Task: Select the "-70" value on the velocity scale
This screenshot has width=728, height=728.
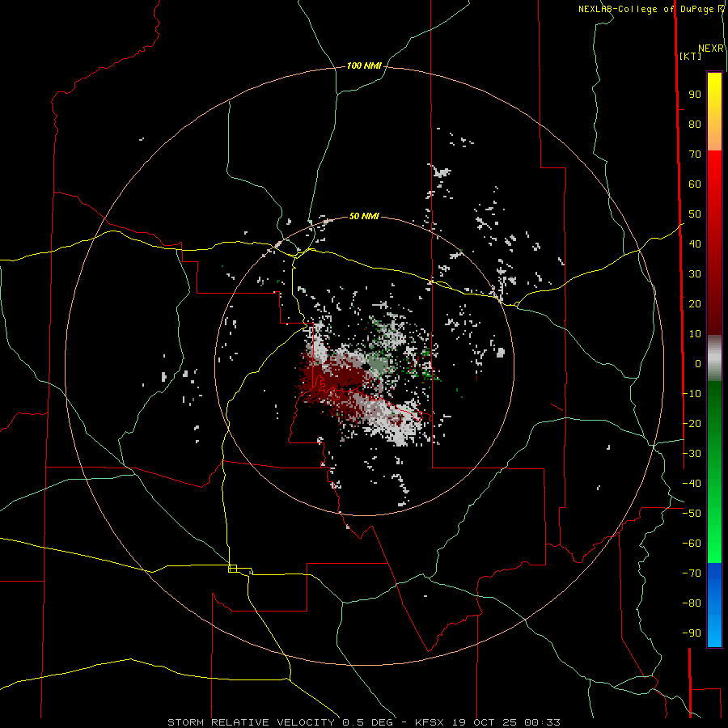Action: [x=692, y=574]
